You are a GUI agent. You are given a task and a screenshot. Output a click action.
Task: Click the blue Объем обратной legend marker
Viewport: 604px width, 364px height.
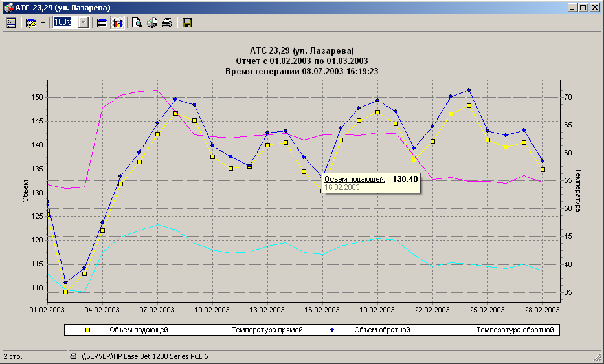pos(332,330)
